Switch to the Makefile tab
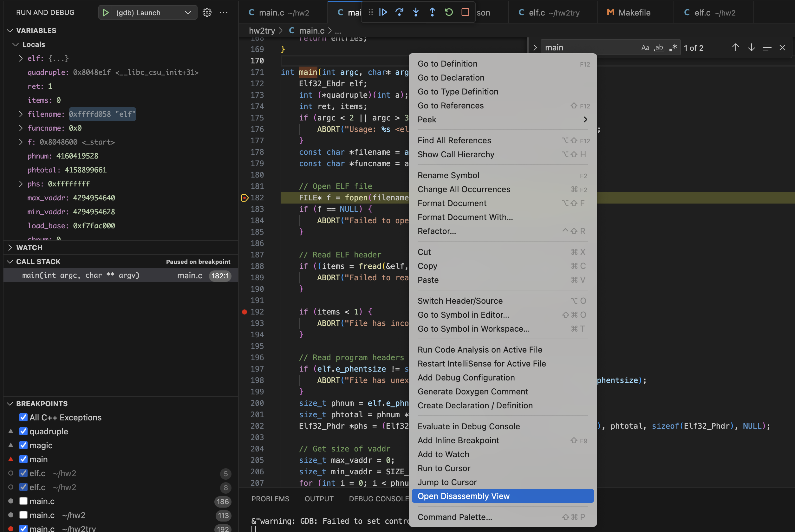The width and height of the screenshot is (795, 532). (634, 13)
